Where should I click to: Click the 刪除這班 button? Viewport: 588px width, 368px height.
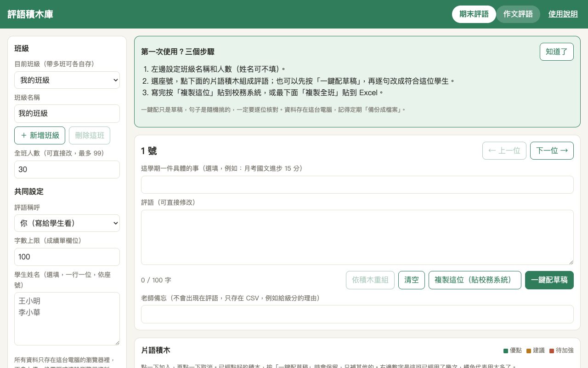pos(90,136)
